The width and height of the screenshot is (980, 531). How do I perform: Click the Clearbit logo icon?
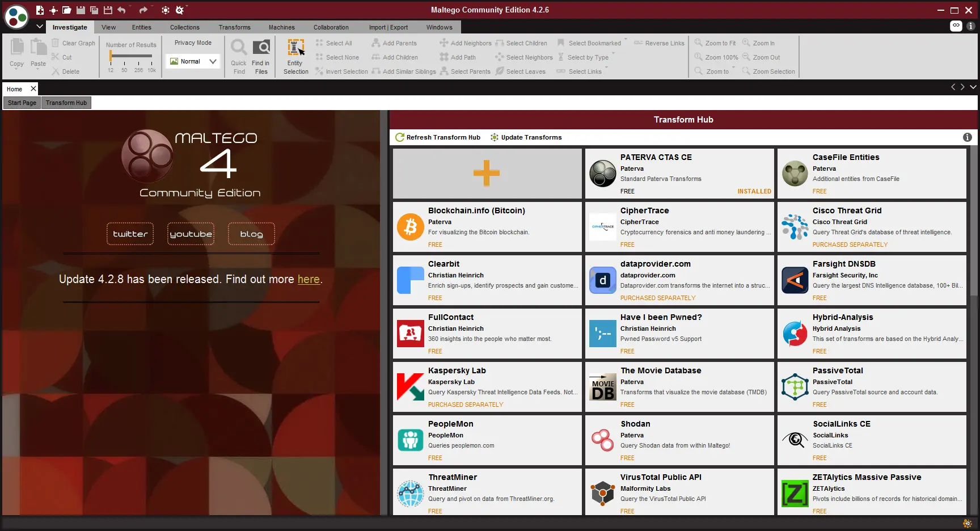pos(411,280)
